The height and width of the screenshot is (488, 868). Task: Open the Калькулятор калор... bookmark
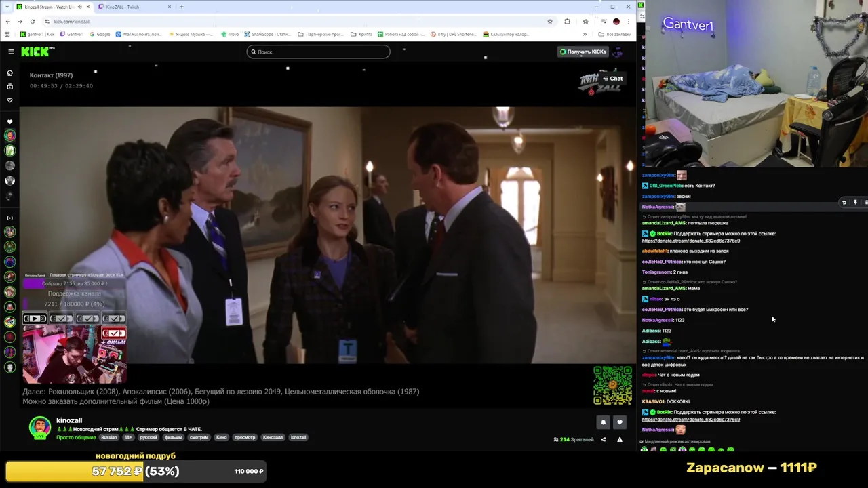[506, 34]
